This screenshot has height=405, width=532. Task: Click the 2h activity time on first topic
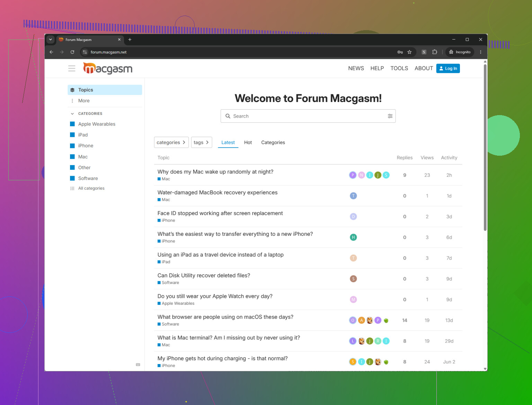(x=449, y=175)
